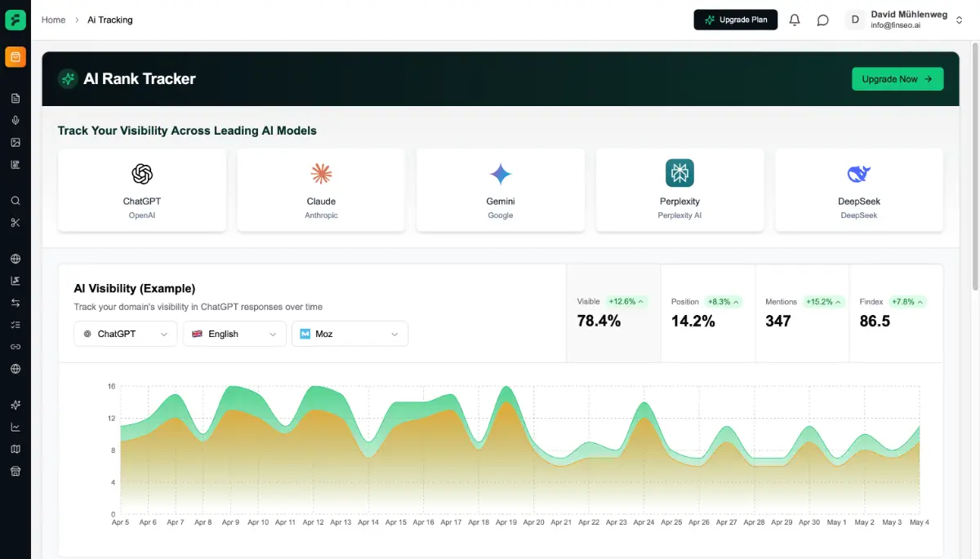
Task: Open the ChatGPT model dropdown
Action: click(125, 334)
